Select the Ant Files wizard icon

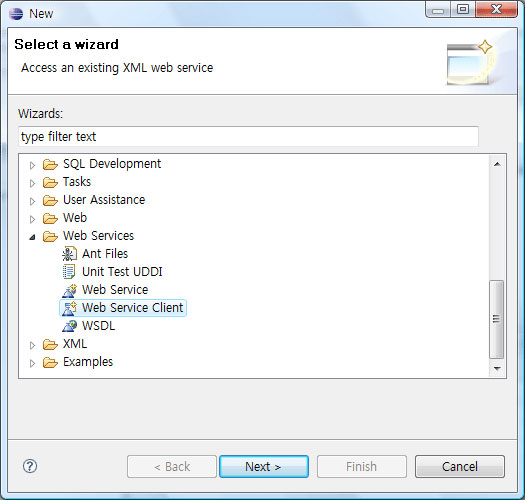click(x=69, y=254)
